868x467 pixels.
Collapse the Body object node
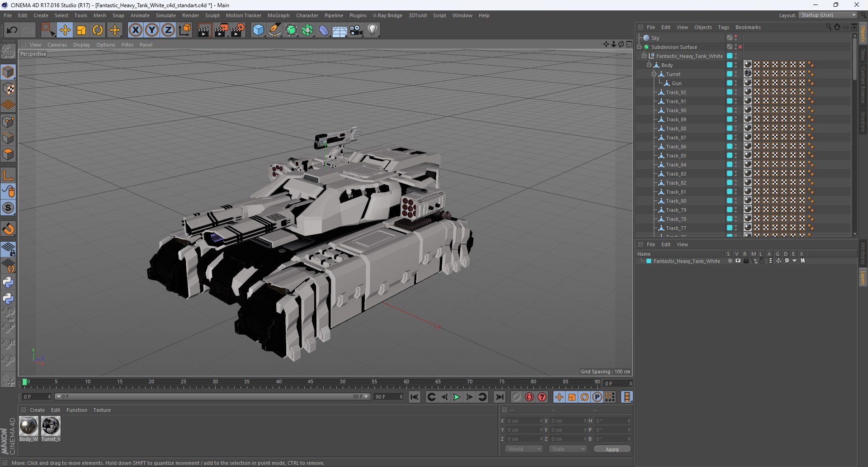click(649, 65)
